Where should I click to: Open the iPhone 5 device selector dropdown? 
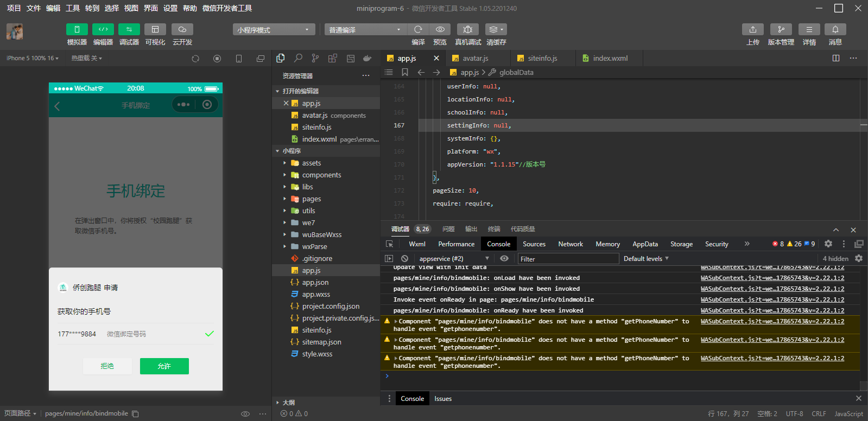tap(33, 58)
